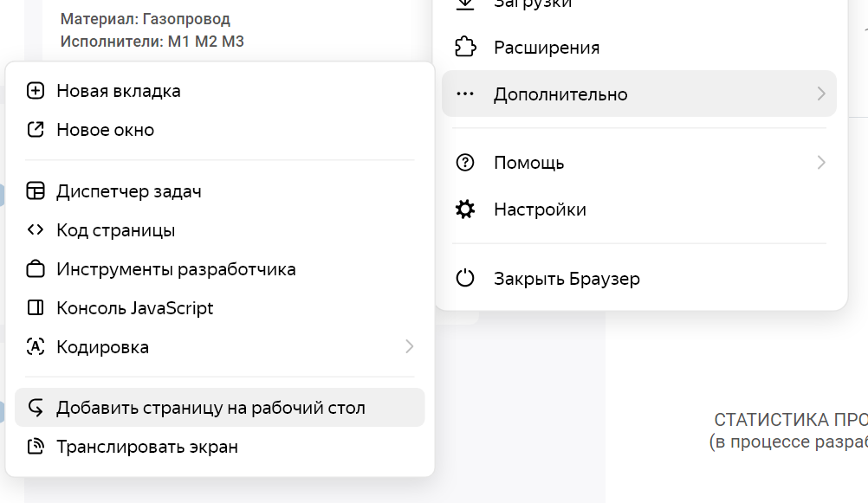Expand the Помощь submenu chevron

coord(820,163)
